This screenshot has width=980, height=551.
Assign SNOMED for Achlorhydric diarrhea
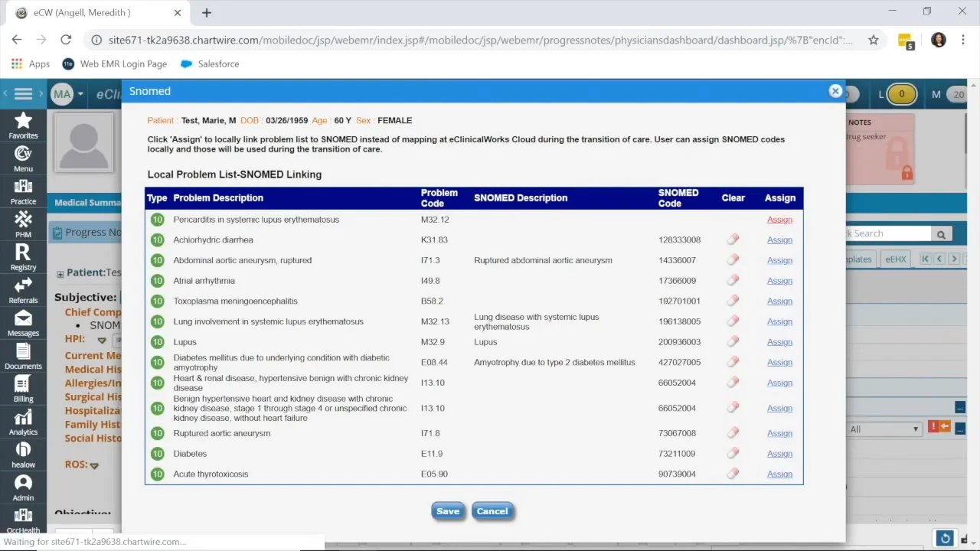point(779,240)
